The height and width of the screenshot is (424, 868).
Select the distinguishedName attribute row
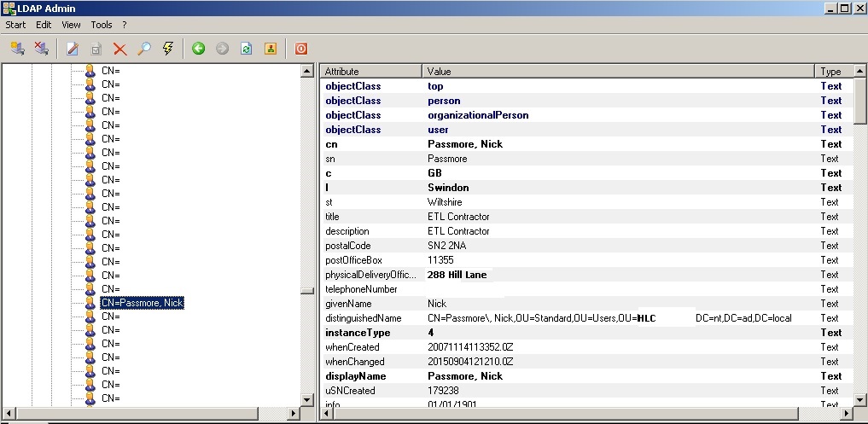click(587, 317)
